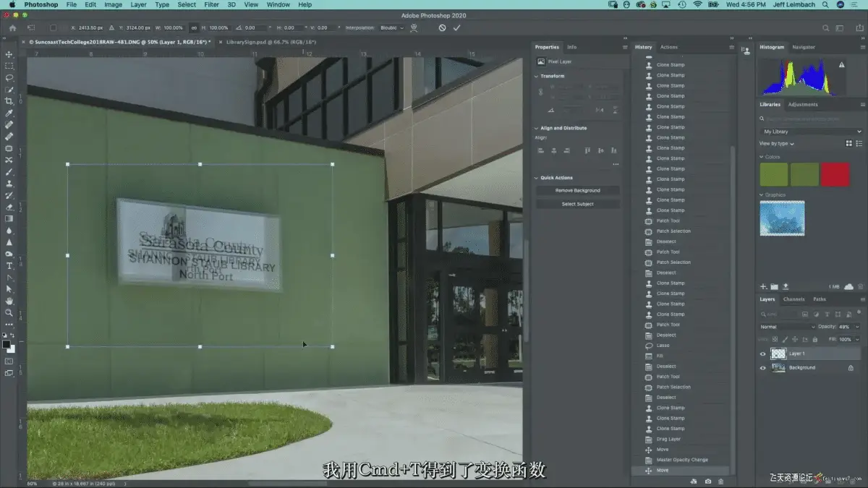Image resolution: width=868 pixels, height=488 pixels.
Task: Click the red library color swatch
Action: tap(835, 174)
